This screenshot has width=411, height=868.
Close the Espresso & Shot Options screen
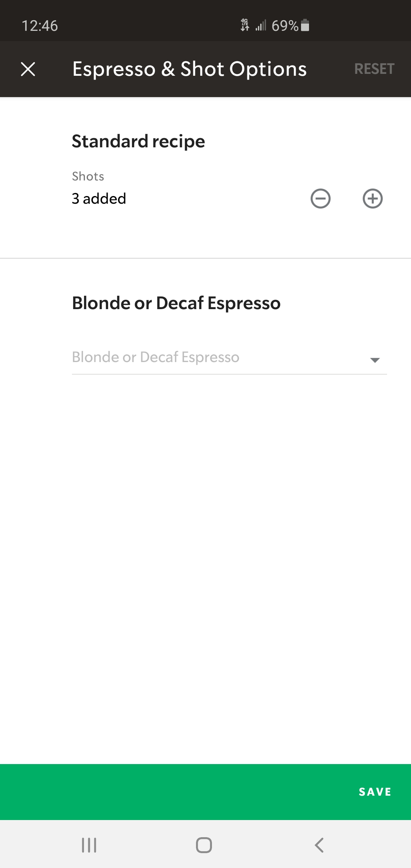click(28, 69)
